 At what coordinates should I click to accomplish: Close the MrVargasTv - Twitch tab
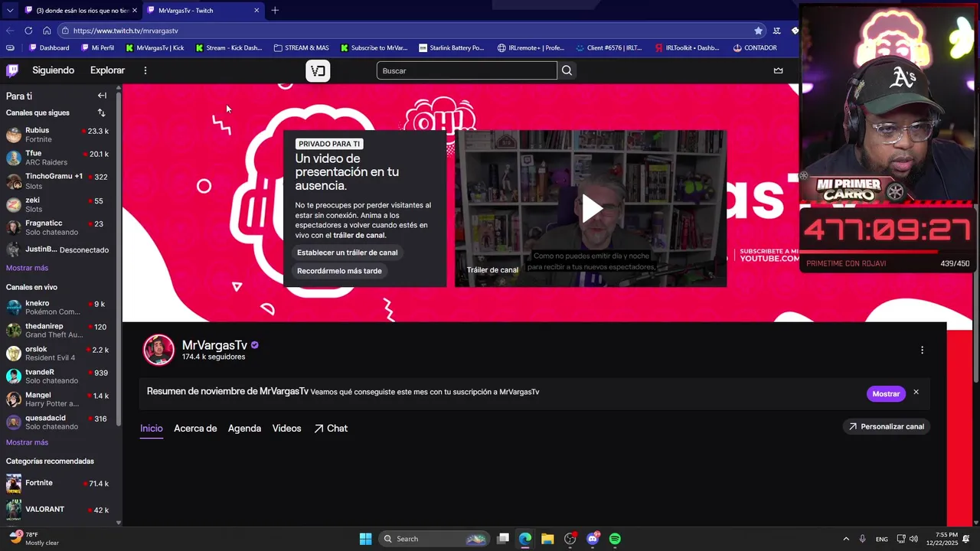point(256,10)
